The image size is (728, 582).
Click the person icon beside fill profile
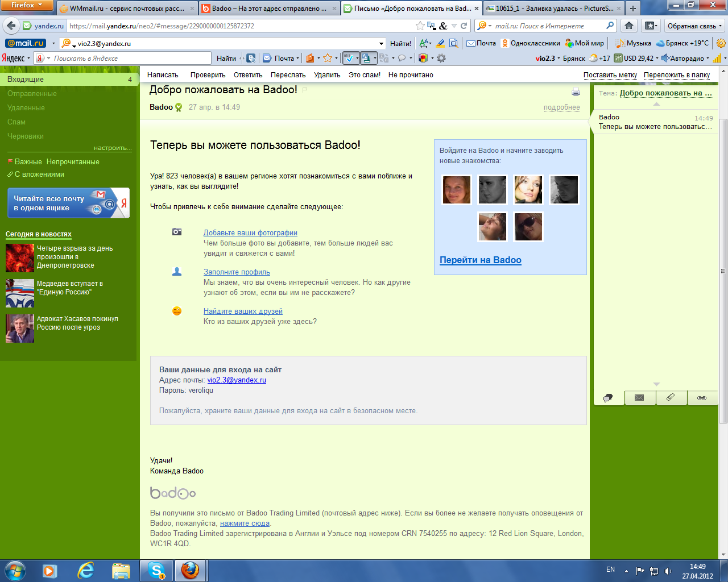point(177,271)
